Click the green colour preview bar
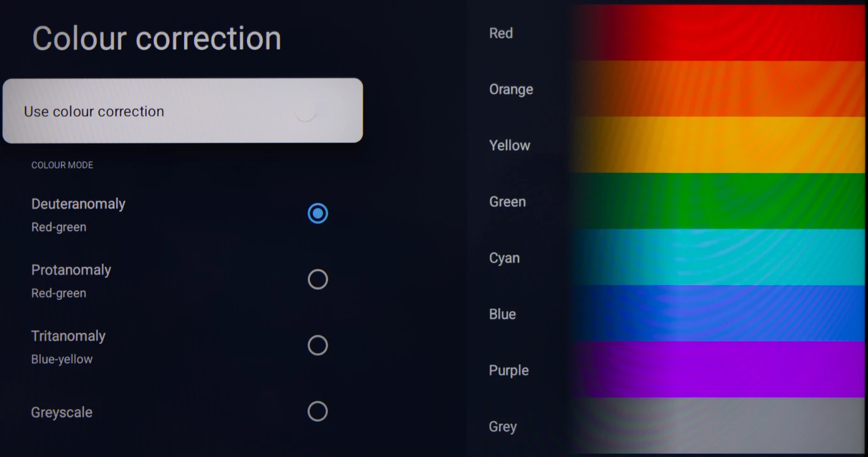 718,201
